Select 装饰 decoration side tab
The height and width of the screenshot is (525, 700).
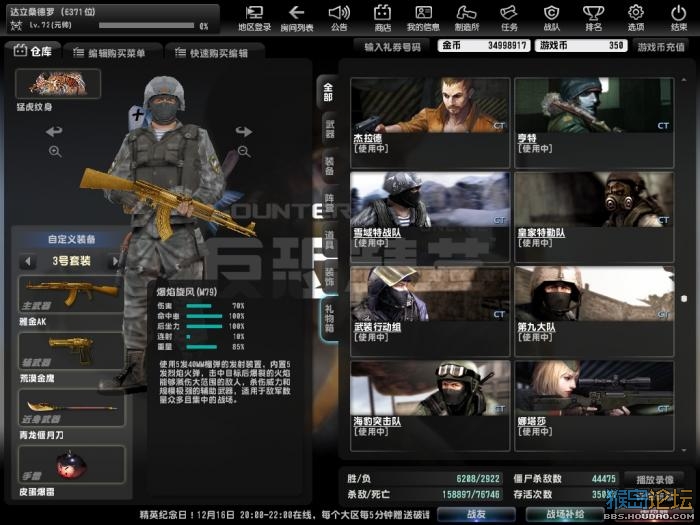coord(329,275)
